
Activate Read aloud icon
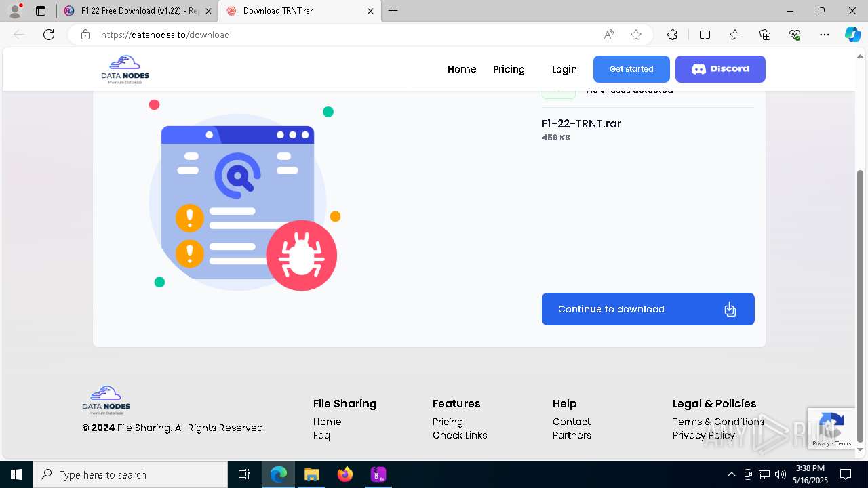[609, 35]
